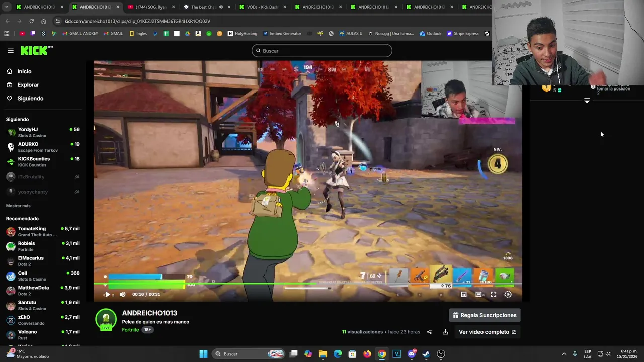644x362 pixels.
Task: Reload the page with the refresh button
Action: [31, 21]
